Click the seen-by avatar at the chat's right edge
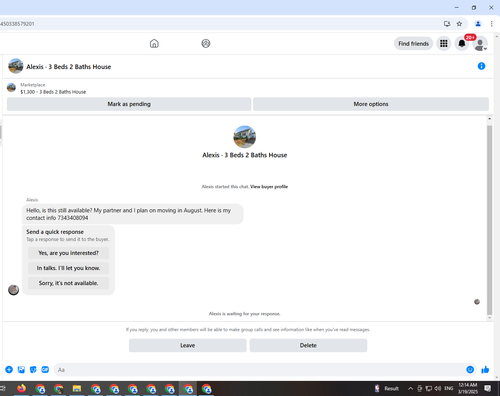The image size is (500, 396). (x=477, y=302)
